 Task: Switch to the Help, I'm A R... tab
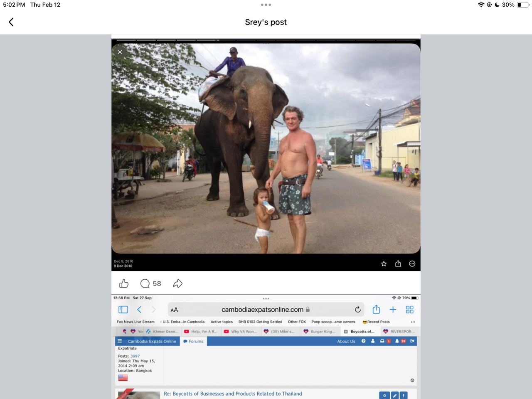click(201, 332)
